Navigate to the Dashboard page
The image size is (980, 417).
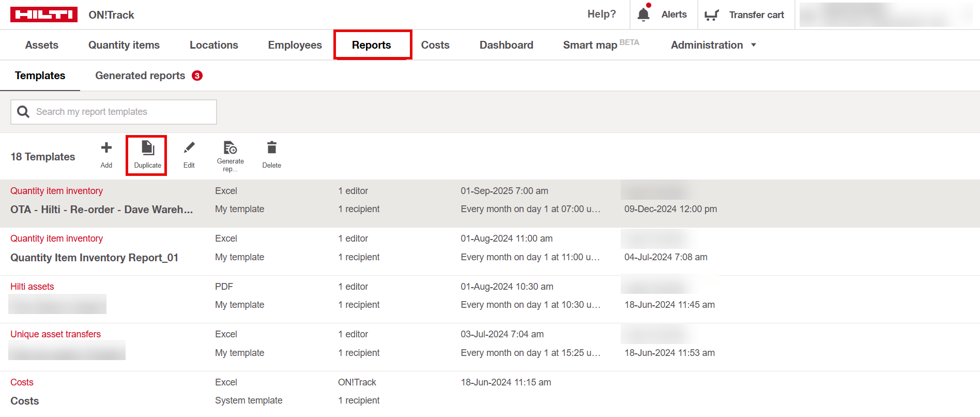[x=506, y=45]
